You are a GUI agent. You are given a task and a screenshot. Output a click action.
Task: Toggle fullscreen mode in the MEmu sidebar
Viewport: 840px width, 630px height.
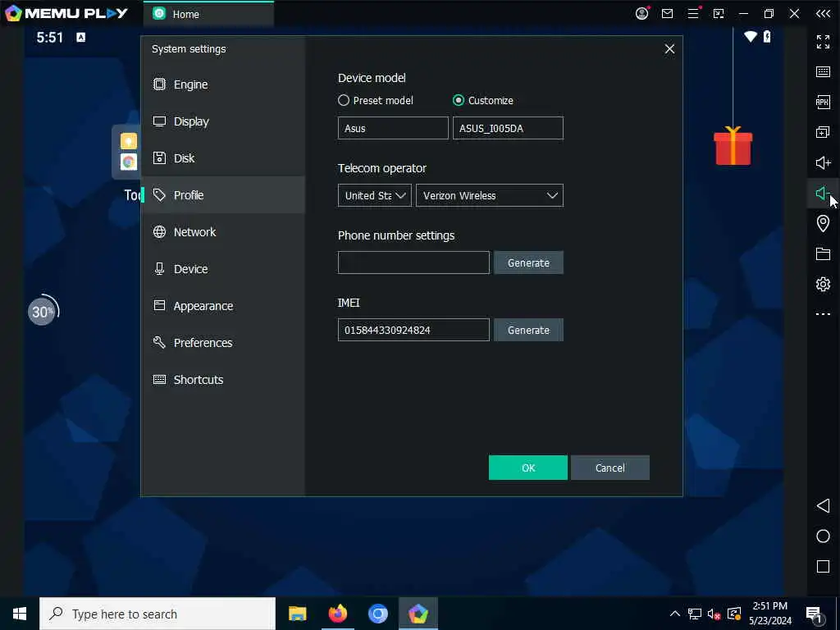point(823,41)
